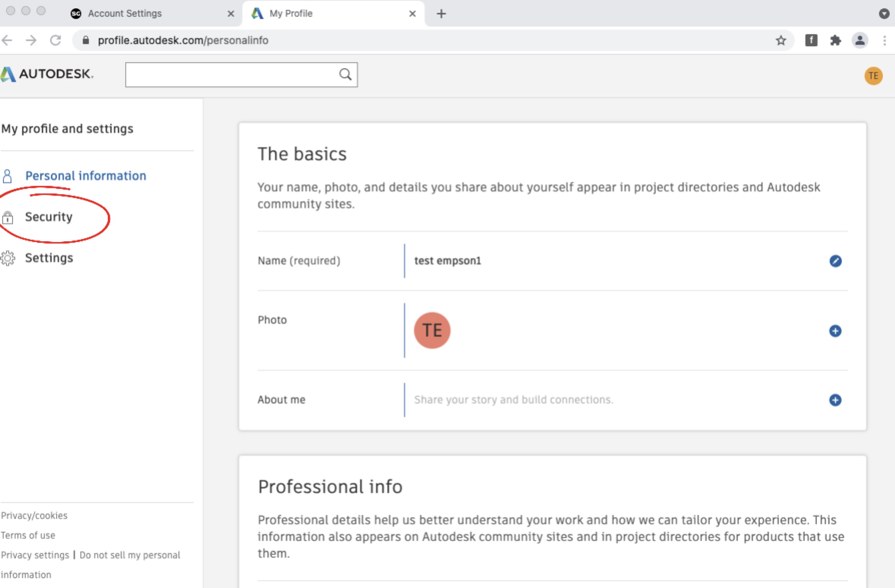
Task: Bookmark page with the star icon
Action: click(x=781, y=40)
